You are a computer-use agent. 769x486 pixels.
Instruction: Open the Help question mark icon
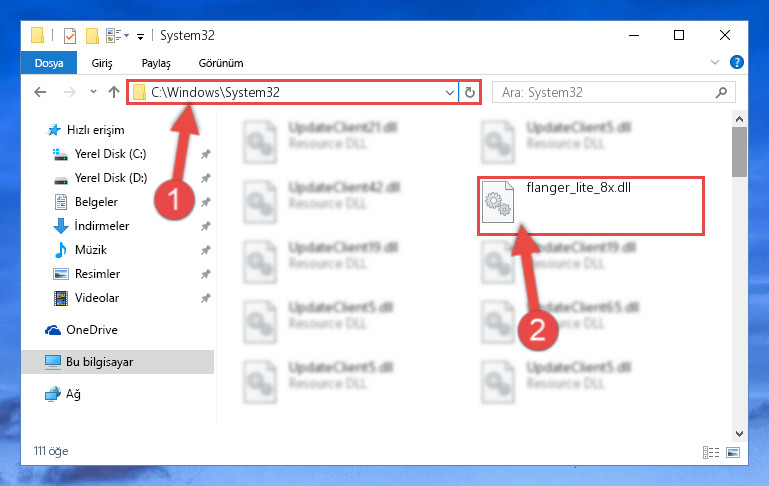point(736,62)
